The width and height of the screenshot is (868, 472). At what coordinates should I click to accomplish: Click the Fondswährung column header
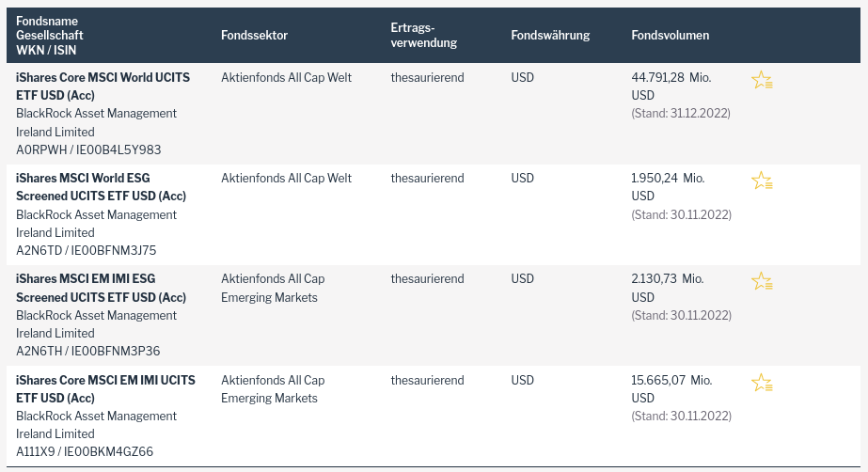pos(550,36)
